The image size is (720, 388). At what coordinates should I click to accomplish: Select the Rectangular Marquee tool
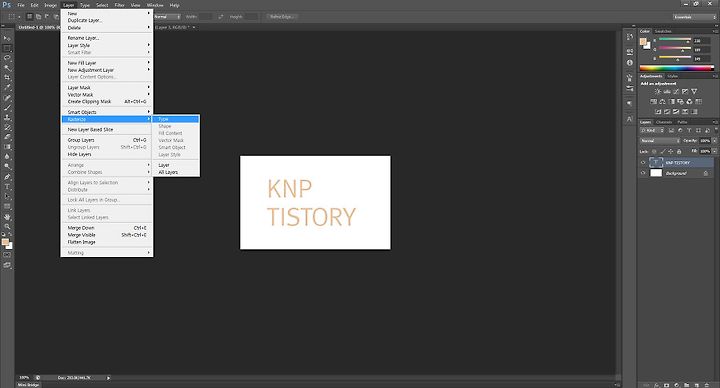pyautogui.click(x=7, y=48)
